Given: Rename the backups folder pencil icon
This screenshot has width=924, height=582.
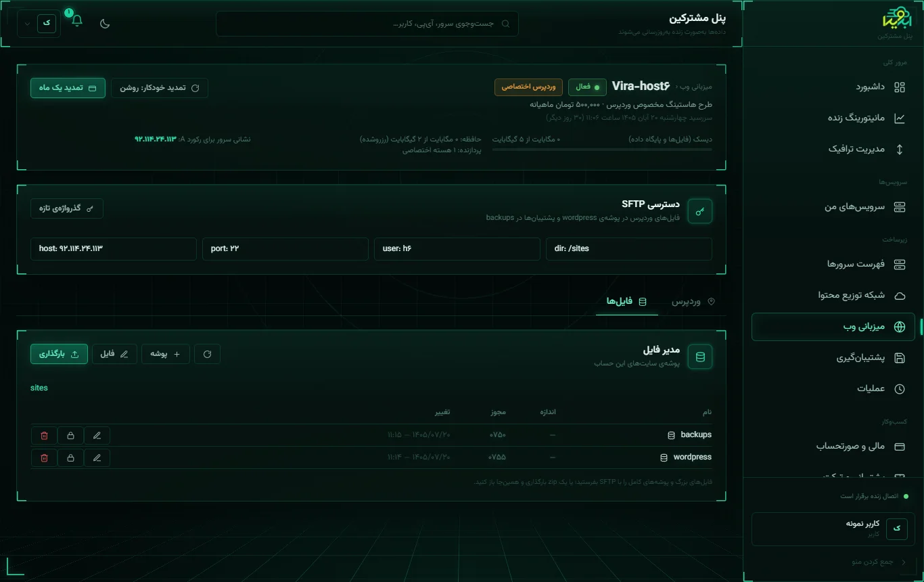Looking at the screenshot, I should [97, 436].
